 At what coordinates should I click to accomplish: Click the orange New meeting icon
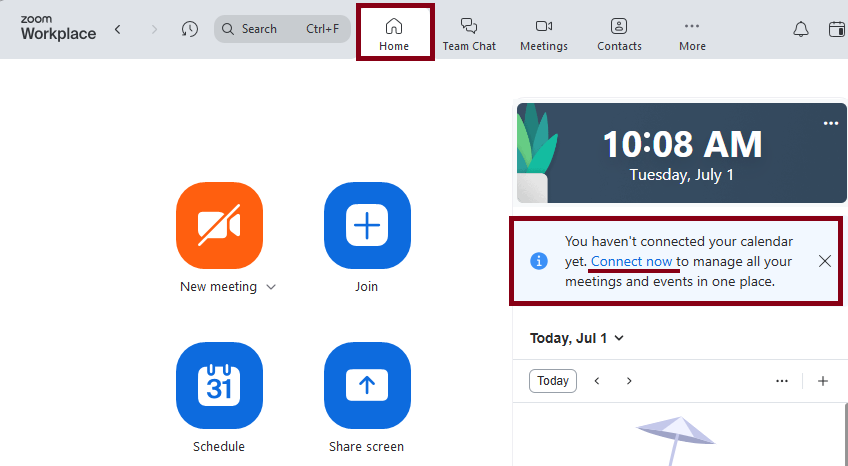click(219, 226)
